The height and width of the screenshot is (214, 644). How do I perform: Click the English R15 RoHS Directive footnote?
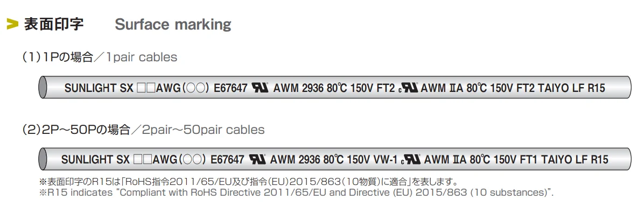(x=297, y=192)
